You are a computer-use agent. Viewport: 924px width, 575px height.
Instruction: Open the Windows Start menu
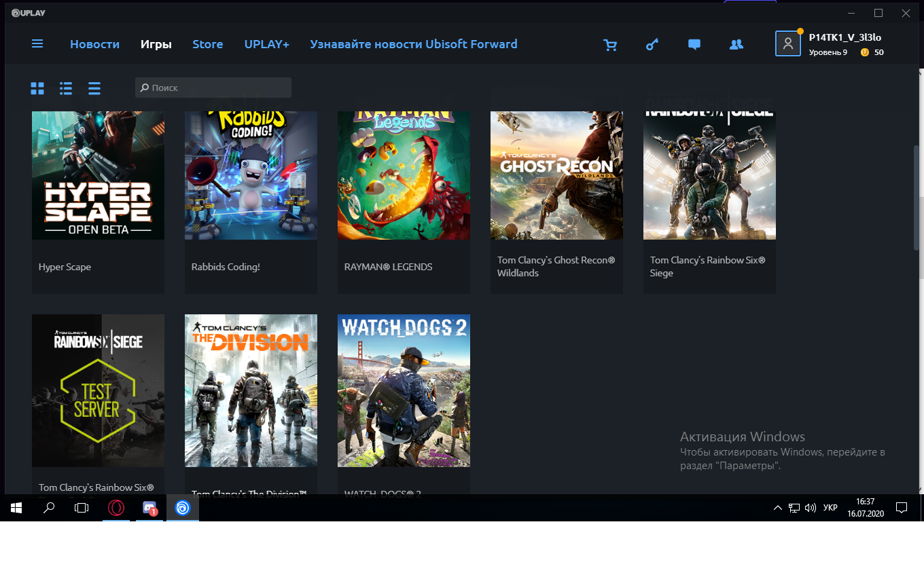click(x=16, y=507)
